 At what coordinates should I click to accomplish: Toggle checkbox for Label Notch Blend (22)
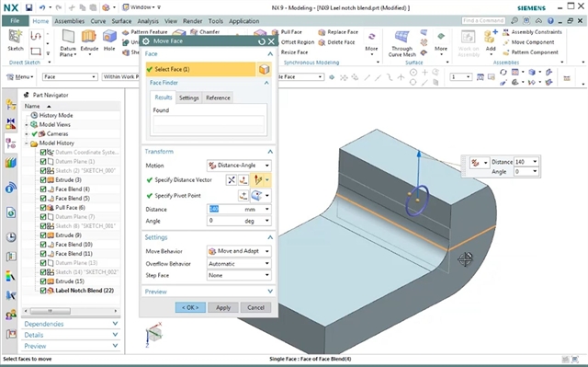point(43,291)
